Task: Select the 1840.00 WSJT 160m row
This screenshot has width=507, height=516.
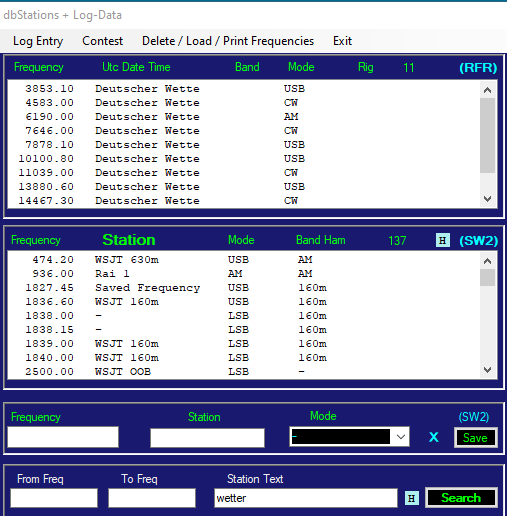Action: coord(244,358)
